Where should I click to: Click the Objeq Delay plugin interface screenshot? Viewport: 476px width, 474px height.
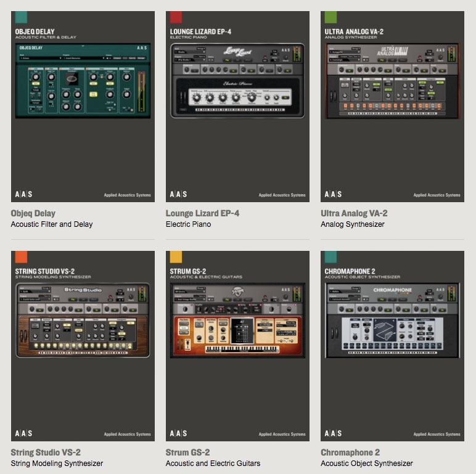(x=82, y=81)
